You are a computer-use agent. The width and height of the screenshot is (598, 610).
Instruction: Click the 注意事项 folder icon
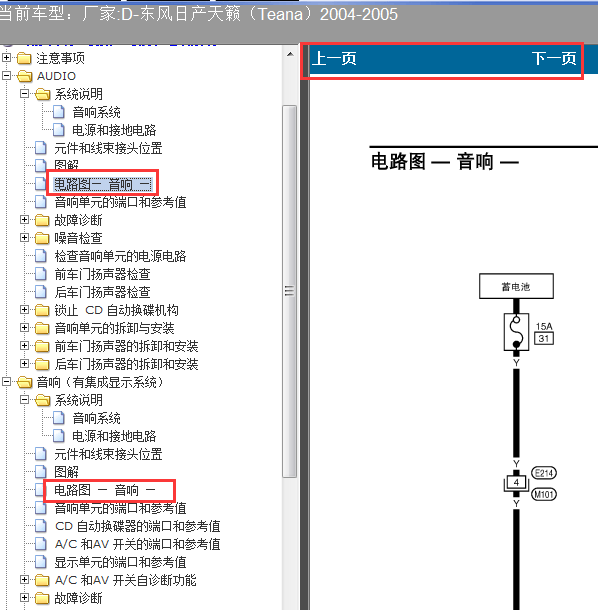coord(24,58)
